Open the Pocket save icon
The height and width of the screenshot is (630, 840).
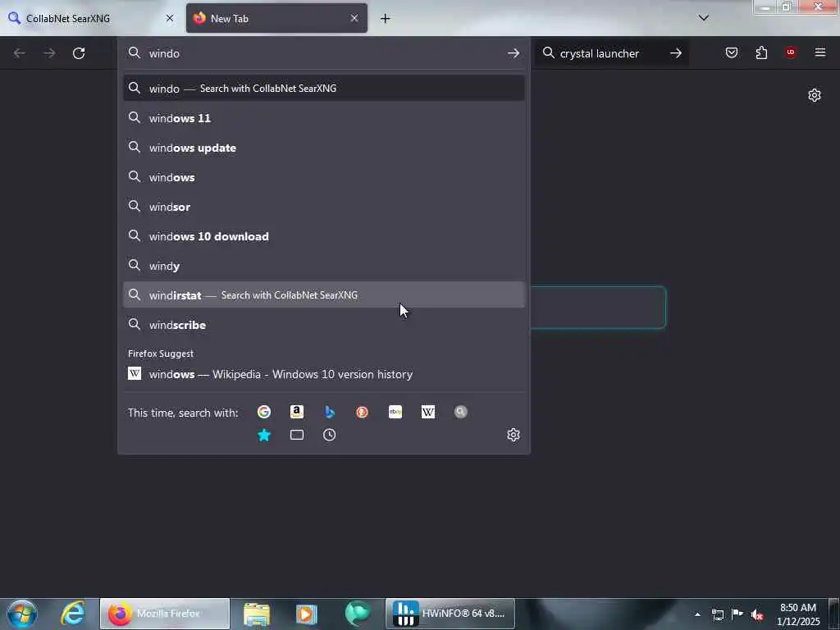click(731, 52)
